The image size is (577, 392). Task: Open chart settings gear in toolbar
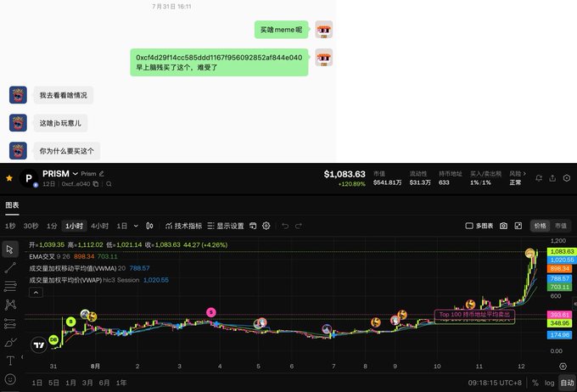(x=266, y=226)
